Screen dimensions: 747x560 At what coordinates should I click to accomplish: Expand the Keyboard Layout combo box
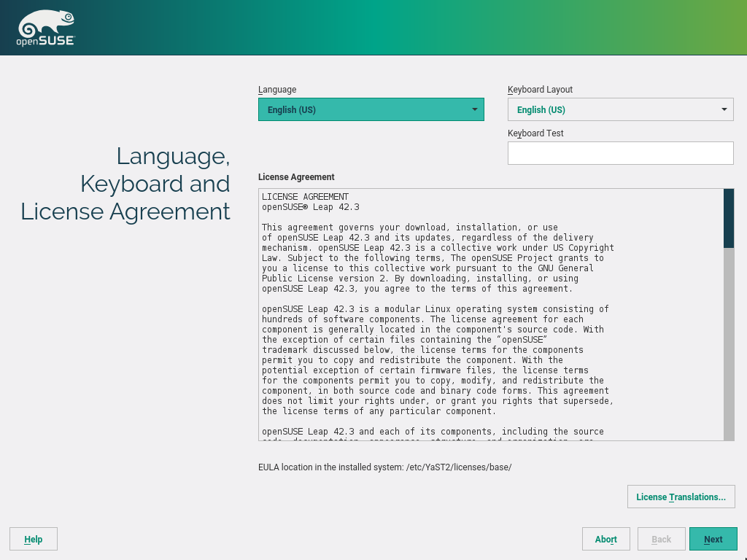pyautogui.click(x=620, y=109)
